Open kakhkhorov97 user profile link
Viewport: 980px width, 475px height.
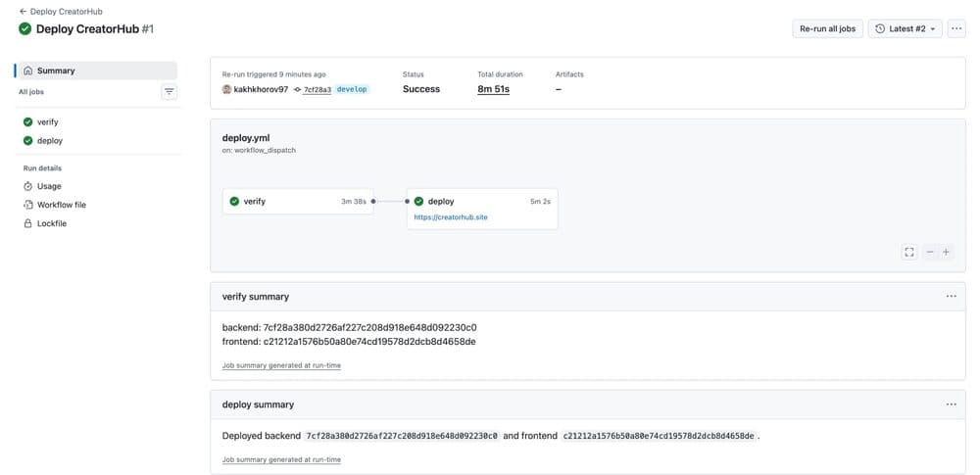pyautogui.click(x=262, y=89)
